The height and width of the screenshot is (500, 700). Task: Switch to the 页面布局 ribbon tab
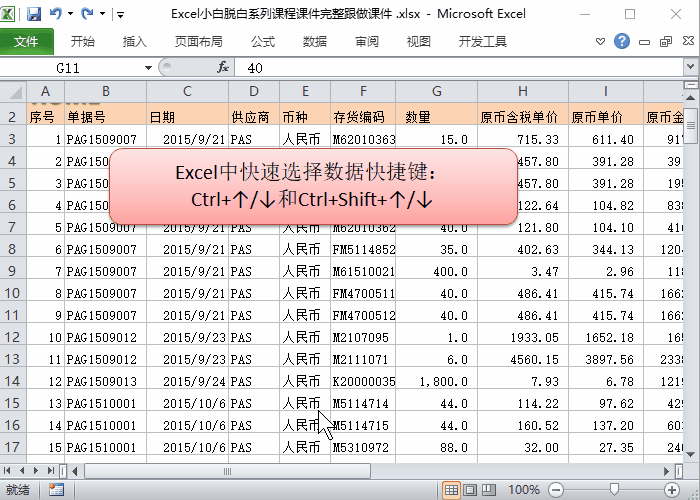pos(198,42)
